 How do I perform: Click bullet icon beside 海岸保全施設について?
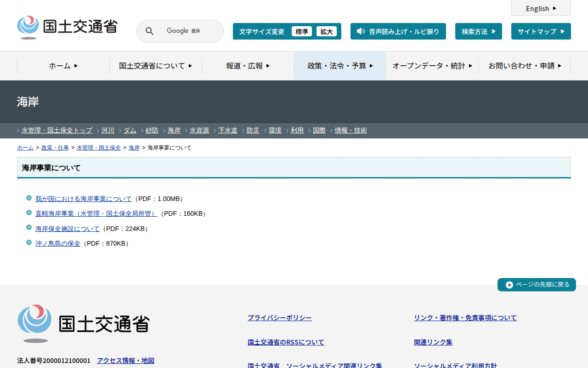pyautogui.click(x=29, y=228)
